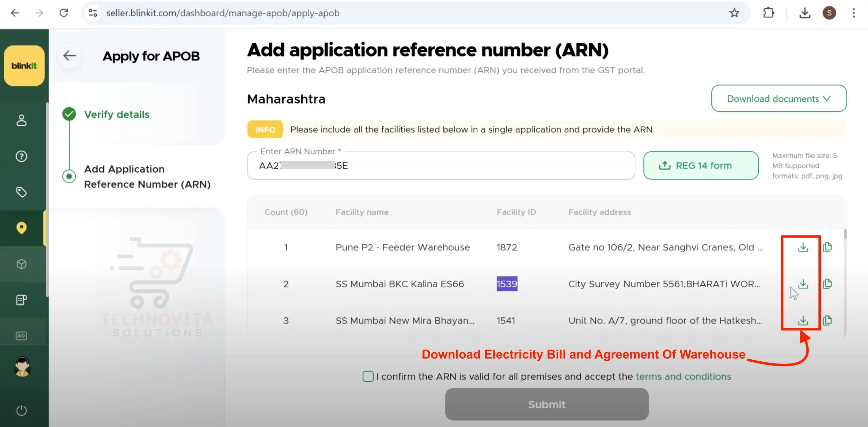This screenshot has height=427, width=868.
Task: Open the terms and conditions link
Action: point(684,376)
